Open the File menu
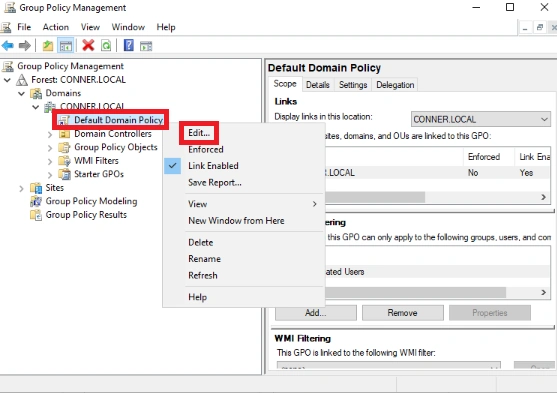 [24, 27]
